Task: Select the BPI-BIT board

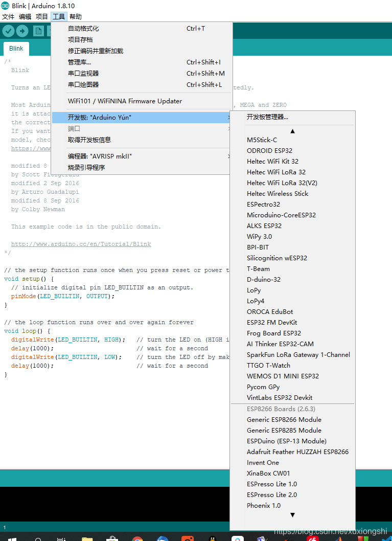Action: [293, 247]
